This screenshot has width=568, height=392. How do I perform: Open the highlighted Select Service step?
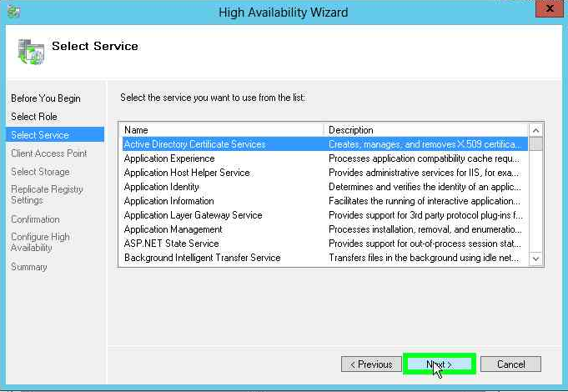click(x=55, y=135)
